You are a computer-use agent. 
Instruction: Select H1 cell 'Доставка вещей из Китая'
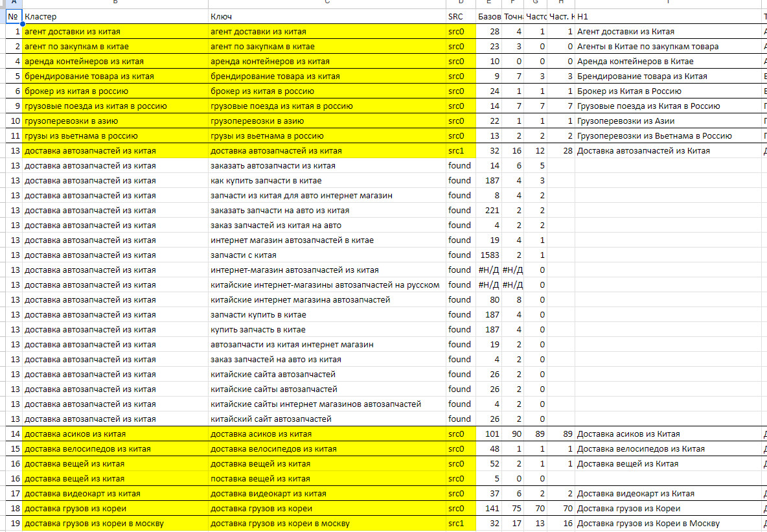[x=668, y=464]
